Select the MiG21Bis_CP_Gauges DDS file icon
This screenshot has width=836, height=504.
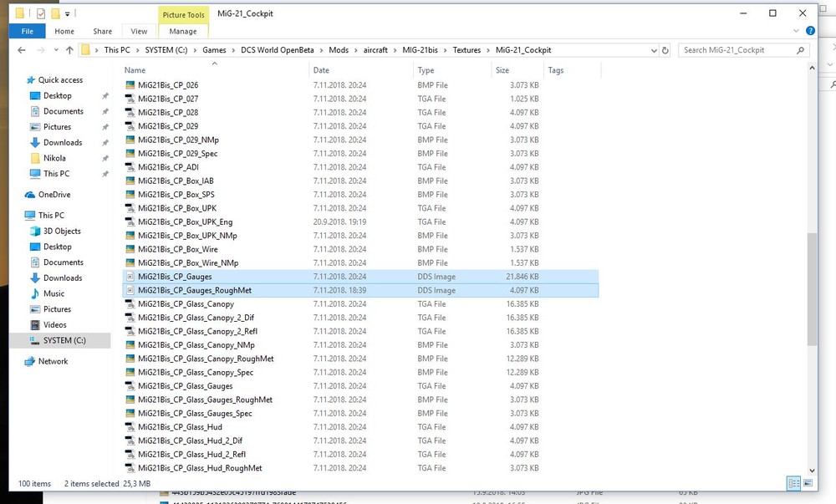click(130, 277)
